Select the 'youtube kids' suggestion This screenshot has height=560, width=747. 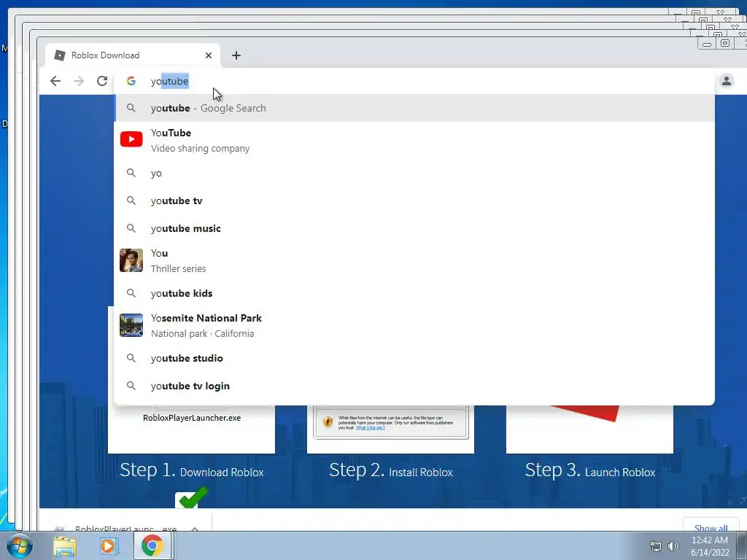pos(414,293)
